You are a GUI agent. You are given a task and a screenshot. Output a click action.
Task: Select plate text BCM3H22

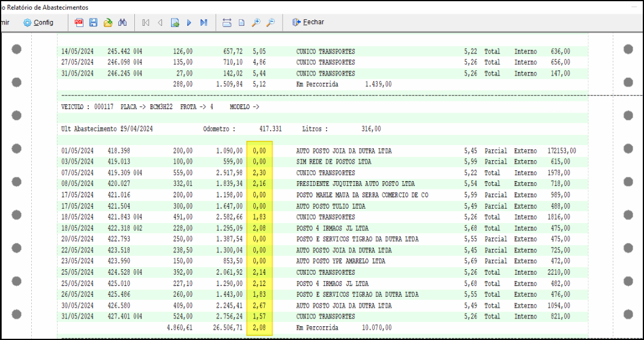coord(161,107)
